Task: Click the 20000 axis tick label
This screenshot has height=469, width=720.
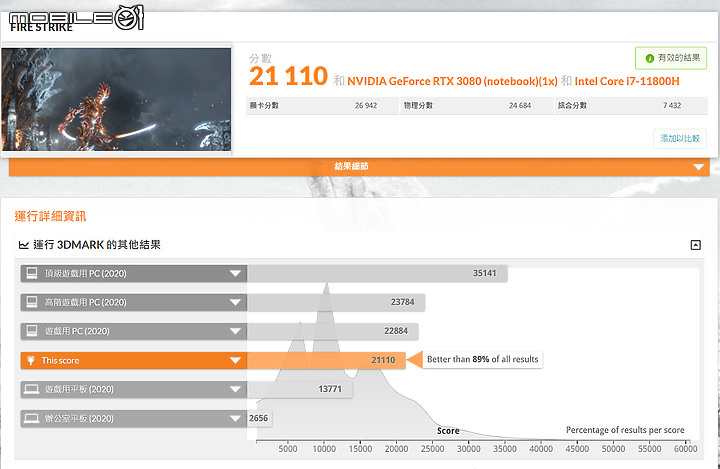Action: point(396,449)
